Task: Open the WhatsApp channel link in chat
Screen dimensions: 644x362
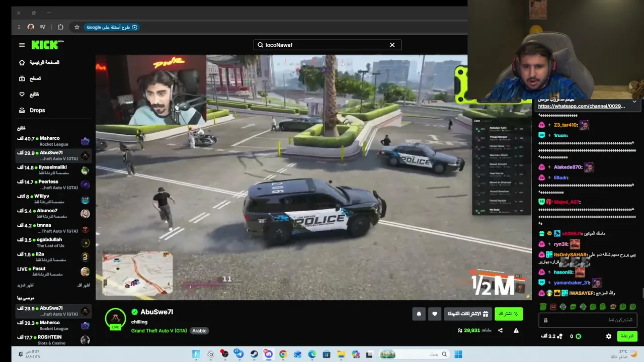Action: coord(581,106)
